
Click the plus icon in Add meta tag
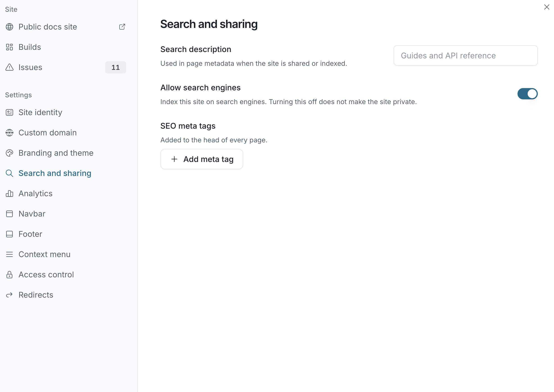coord(174,159)
